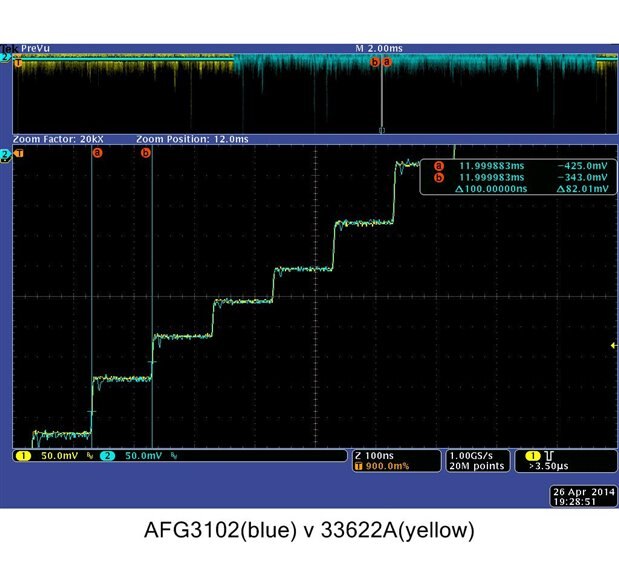Click 20M points record length readout
This screenshot has height=581, width=619.
coord(477,466)
